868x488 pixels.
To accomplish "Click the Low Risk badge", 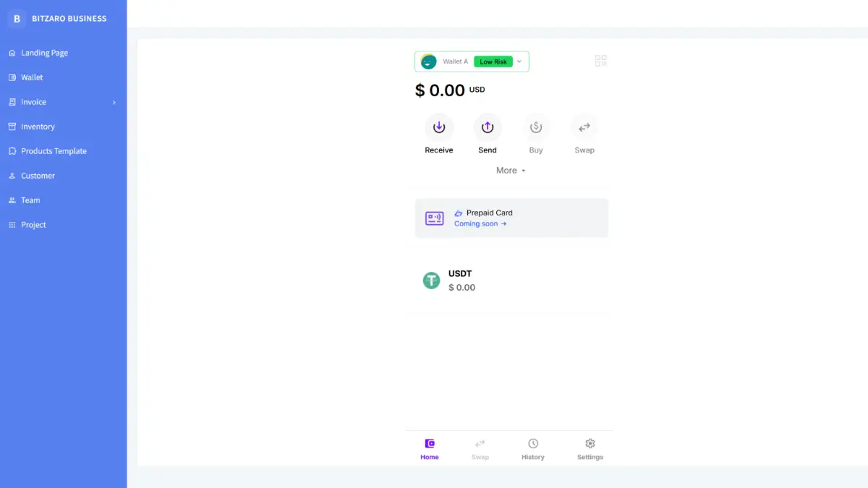I will pos(493,61).
